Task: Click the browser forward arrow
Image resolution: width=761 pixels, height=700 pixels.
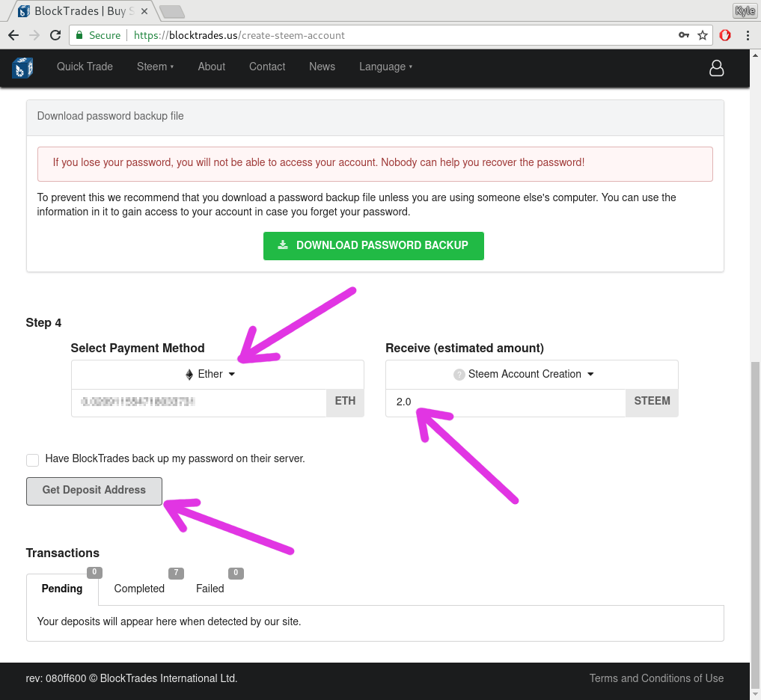Action: (34, 35)
